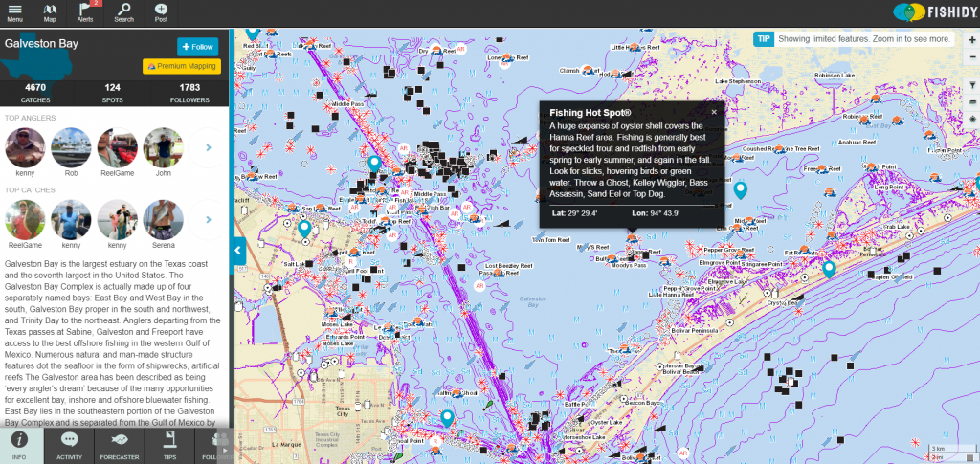The width and height of the screenshot is (980, 464).
Task: Switch to the Forecaster tab
Action: 120,445
